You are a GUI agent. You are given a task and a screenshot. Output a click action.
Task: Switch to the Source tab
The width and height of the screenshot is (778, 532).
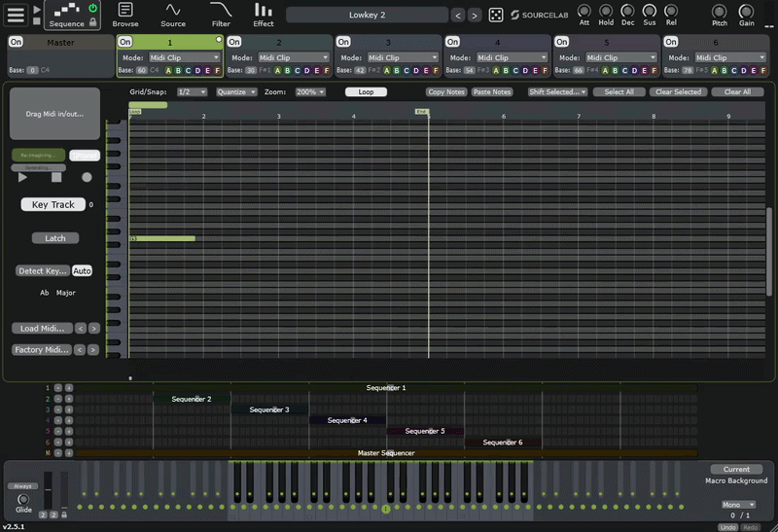click(x=173, y=15)
